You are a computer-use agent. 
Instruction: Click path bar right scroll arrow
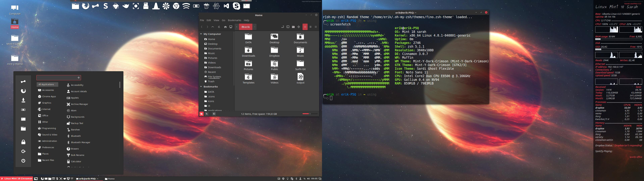click(255, 27)
